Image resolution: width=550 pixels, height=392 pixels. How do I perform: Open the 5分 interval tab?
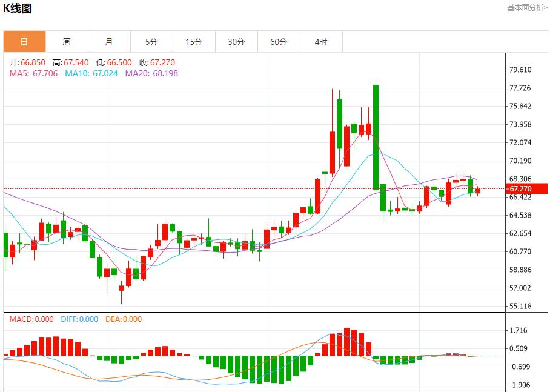click(151, 42)
